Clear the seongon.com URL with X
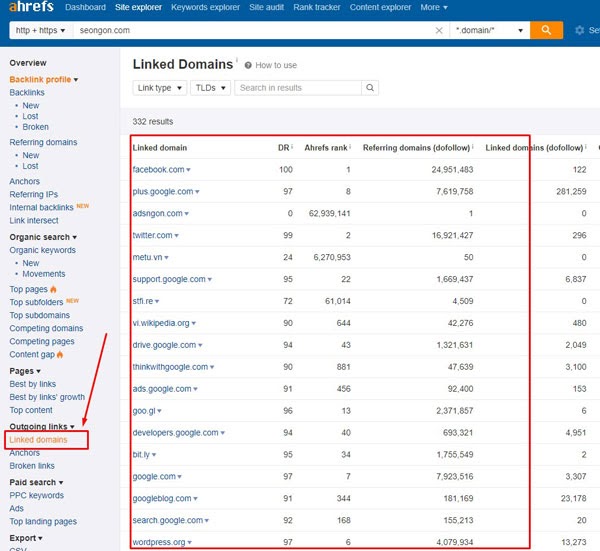The image size is (600, 551). point(439,30)
